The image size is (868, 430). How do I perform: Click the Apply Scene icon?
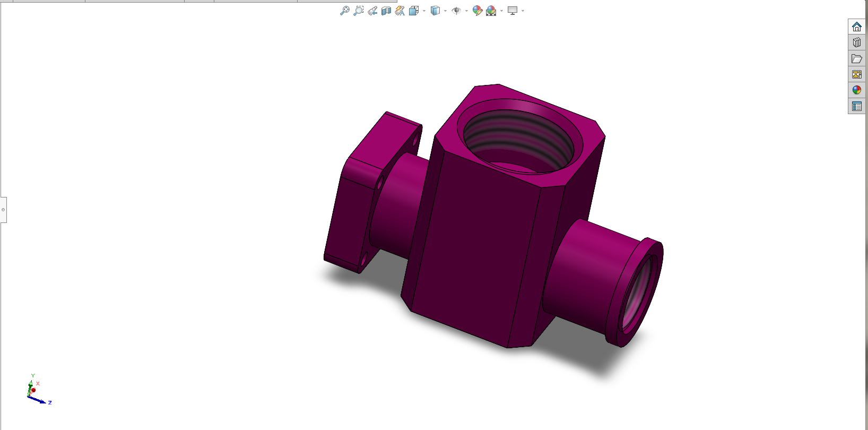point(491,11)
